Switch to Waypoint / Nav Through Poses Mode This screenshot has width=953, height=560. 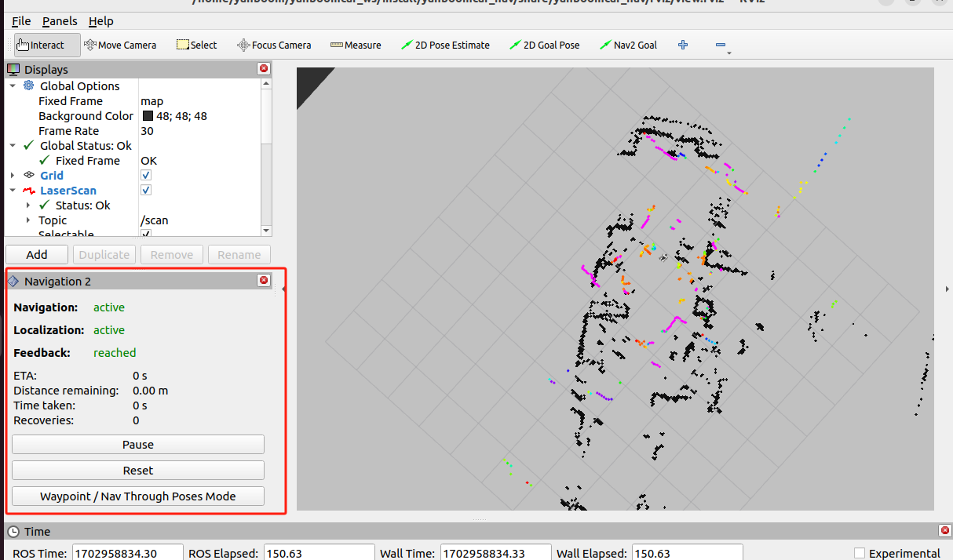click(138, 496)
